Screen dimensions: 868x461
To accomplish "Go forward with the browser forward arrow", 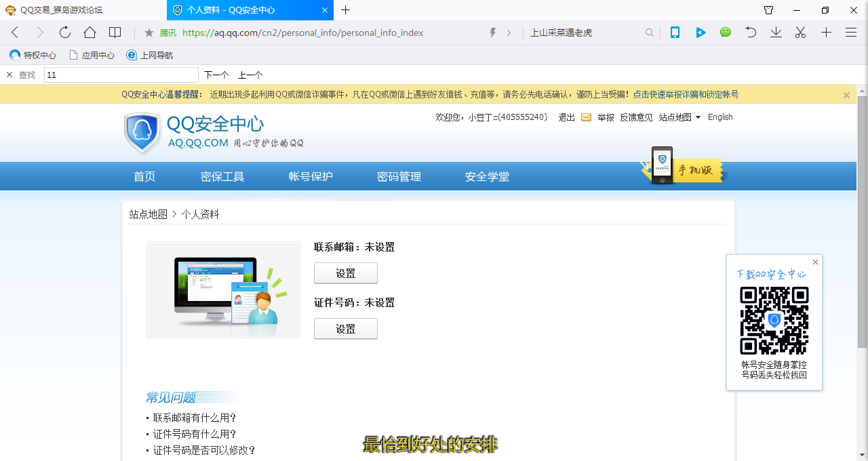I will tap(40, 33).
